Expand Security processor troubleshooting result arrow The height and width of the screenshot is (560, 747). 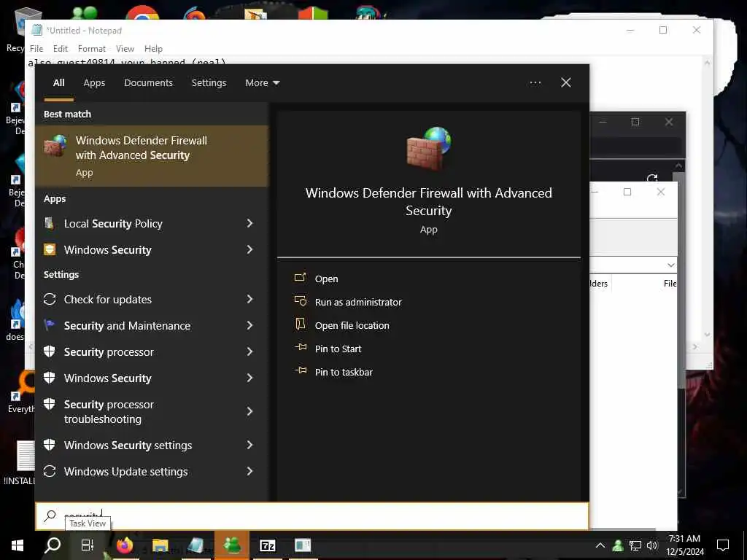(x=249, y=411)
